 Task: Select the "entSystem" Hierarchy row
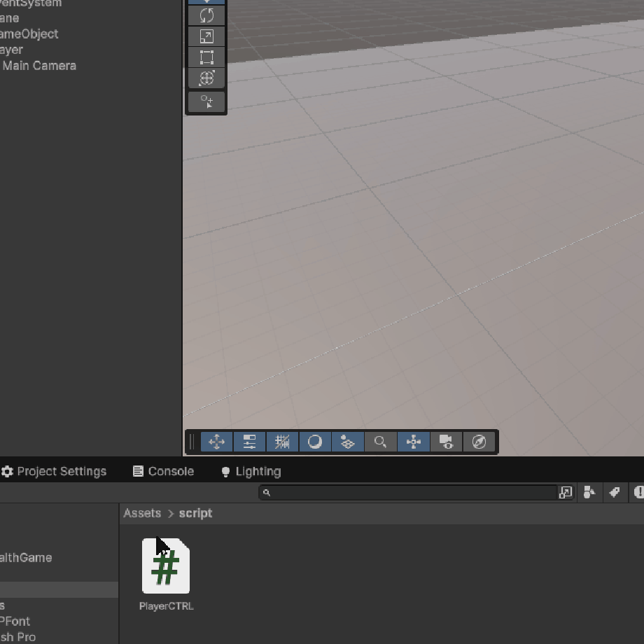pyautogui.click(x=30, y=3)
